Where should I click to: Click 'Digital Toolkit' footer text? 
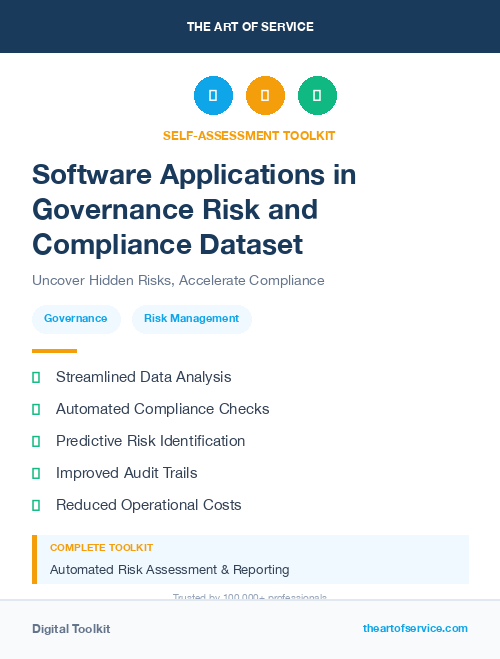pos(71,629)
